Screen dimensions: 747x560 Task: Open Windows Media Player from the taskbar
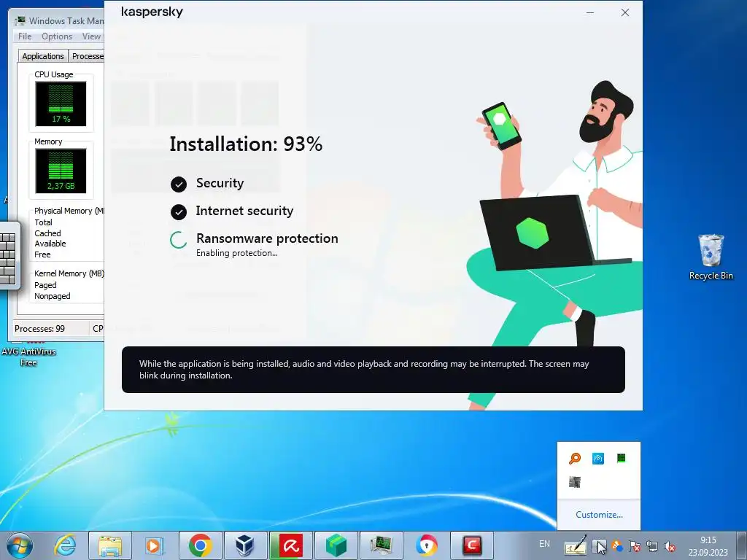(155, 545)
